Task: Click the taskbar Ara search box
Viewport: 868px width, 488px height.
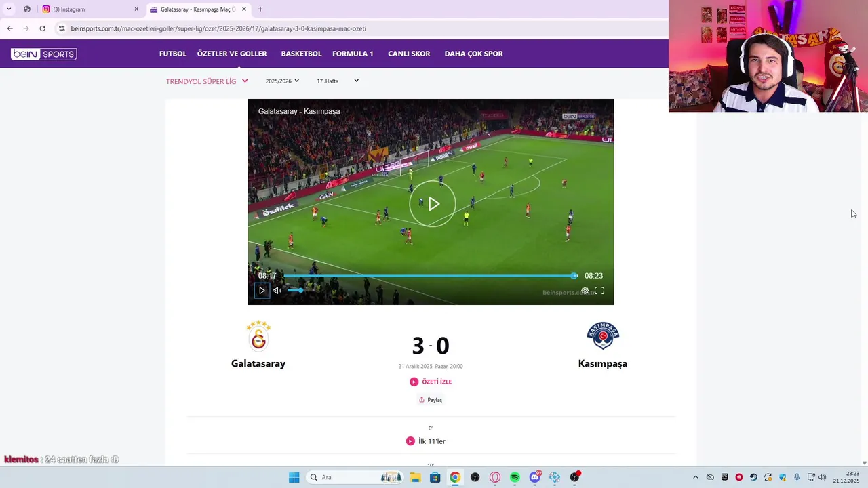Action: (x=353, y=477)
